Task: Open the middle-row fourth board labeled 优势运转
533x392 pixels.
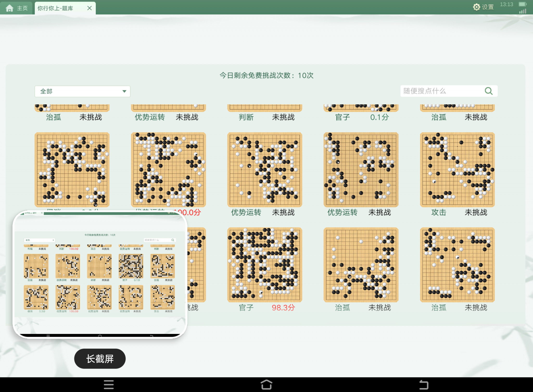Action: [361, 170]
